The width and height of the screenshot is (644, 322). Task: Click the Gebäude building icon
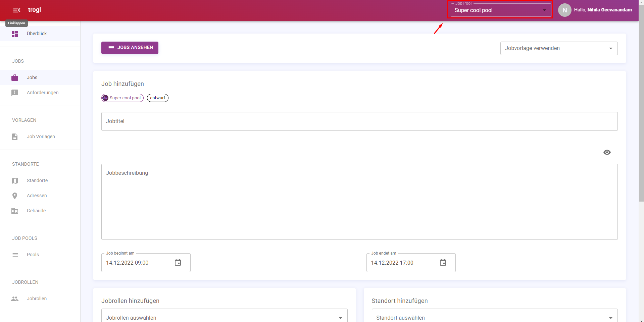(15, 211)
